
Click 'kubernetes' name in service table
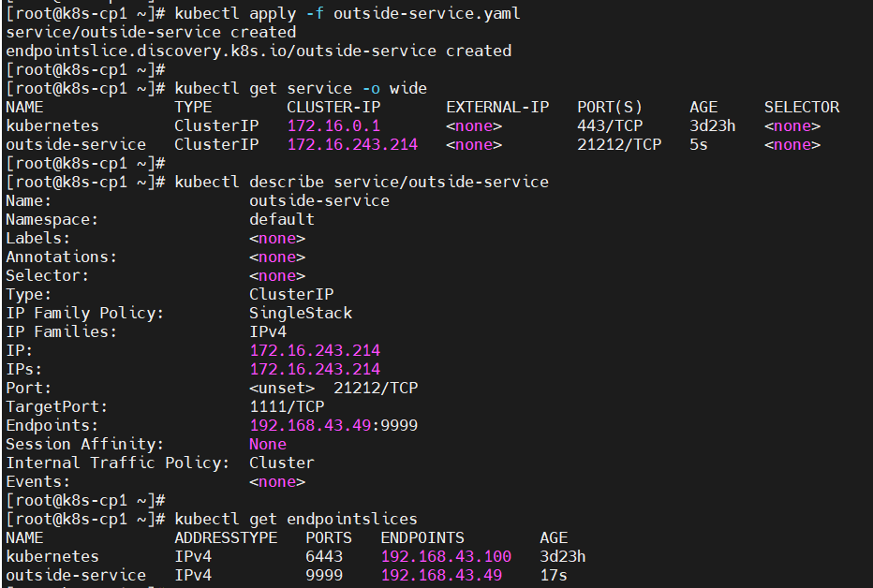pyautogui.click(x=52, y=125)
